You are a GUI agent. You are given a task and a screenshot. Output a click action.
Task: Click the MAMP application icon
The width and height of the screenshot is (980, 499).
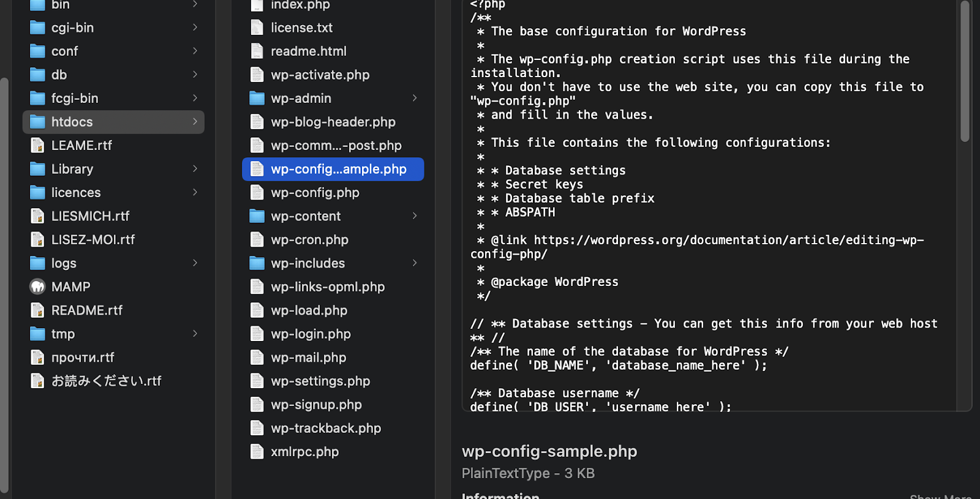point(37,287)
